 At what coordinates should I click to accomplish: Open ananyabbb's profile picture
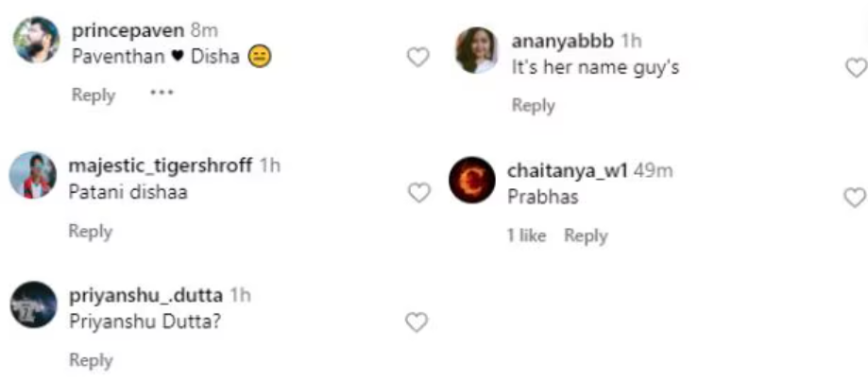[476, 50]
